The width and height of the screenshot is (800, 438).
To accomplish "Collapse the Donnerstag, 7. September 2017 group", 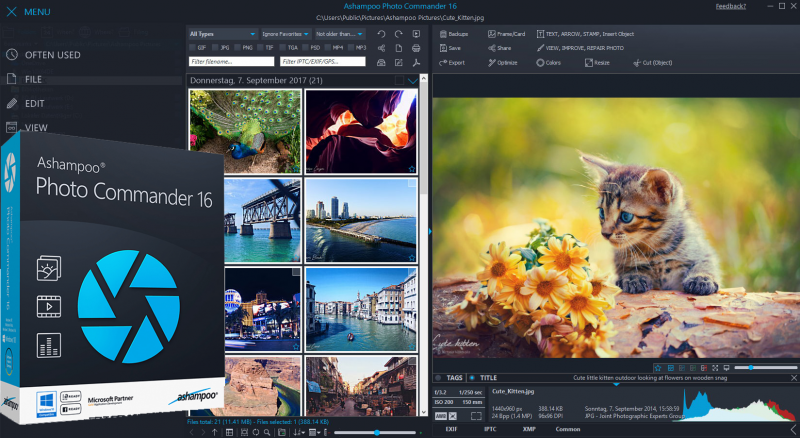I will (412, 81).
